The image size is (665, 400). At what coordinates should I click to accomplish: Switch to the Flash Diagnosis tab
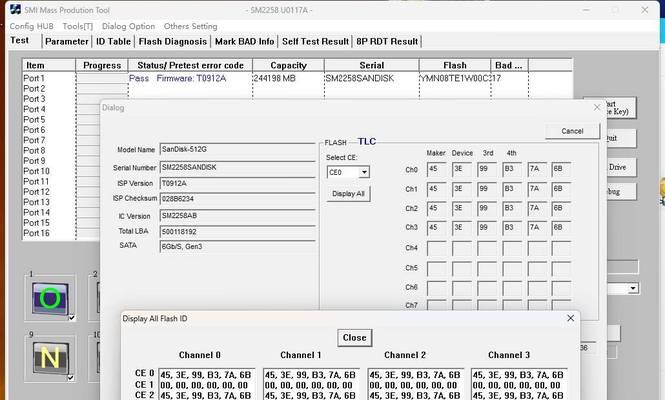point(173,42)
